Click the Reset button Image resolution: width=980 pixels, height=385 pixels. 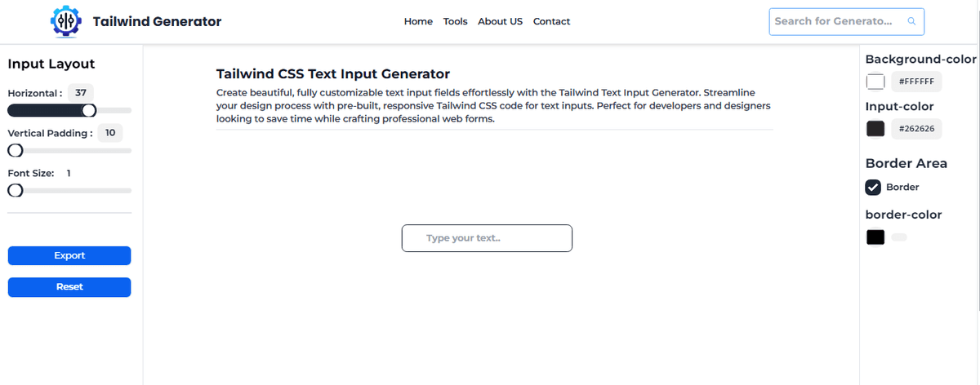69,287
